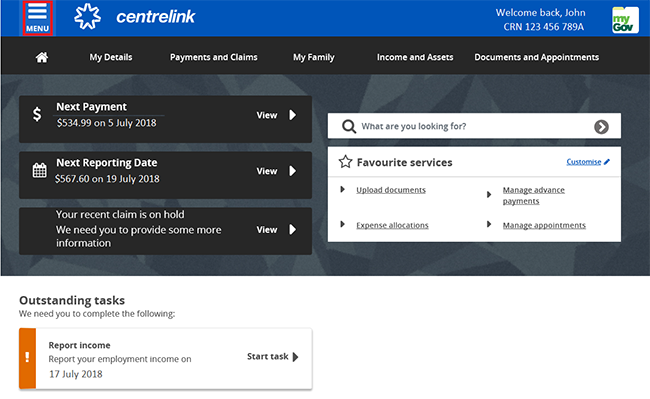
Task: Click the calendar icon for Next Reporting Date
Action: click(39, 170)
